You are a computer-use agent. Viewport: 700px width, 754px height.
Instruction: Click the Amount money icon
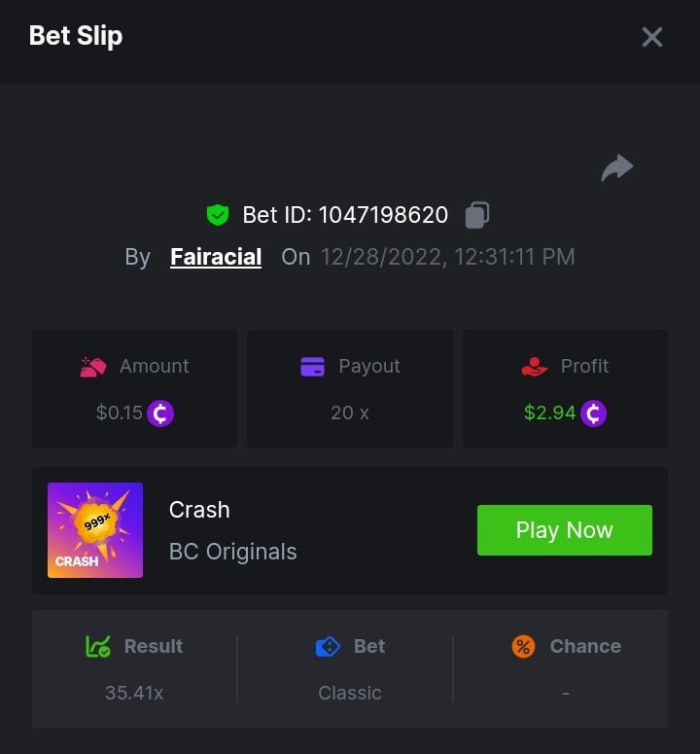[x=93, y=367]
